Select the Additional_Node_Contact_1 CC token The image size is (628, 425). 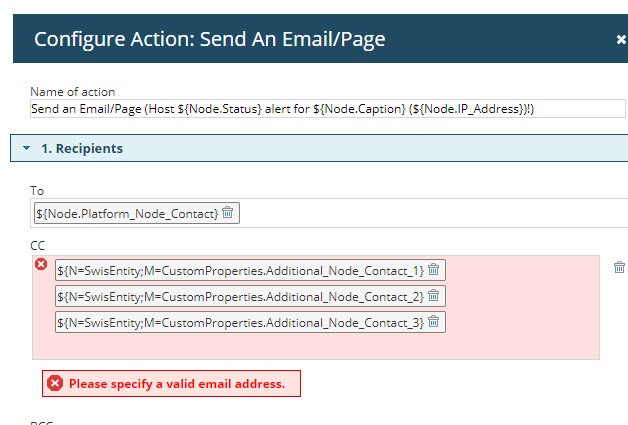click(240, 270)
